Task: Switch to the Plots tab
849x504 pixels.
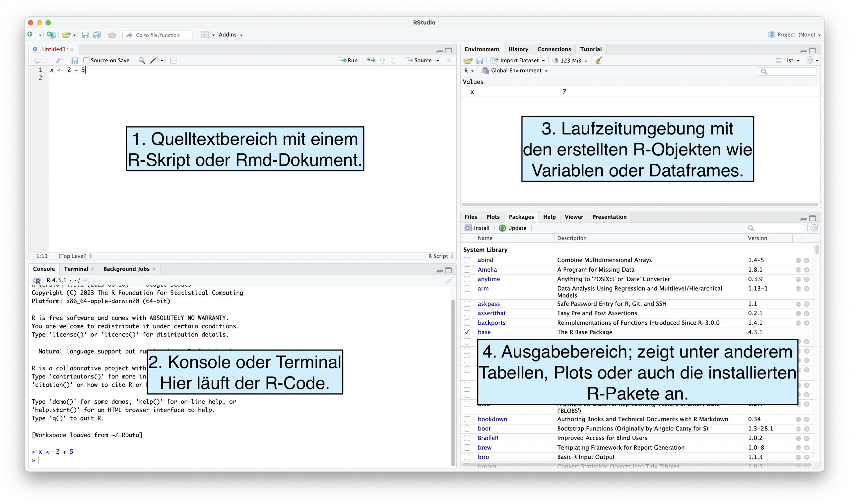Action: coord(492,217)
